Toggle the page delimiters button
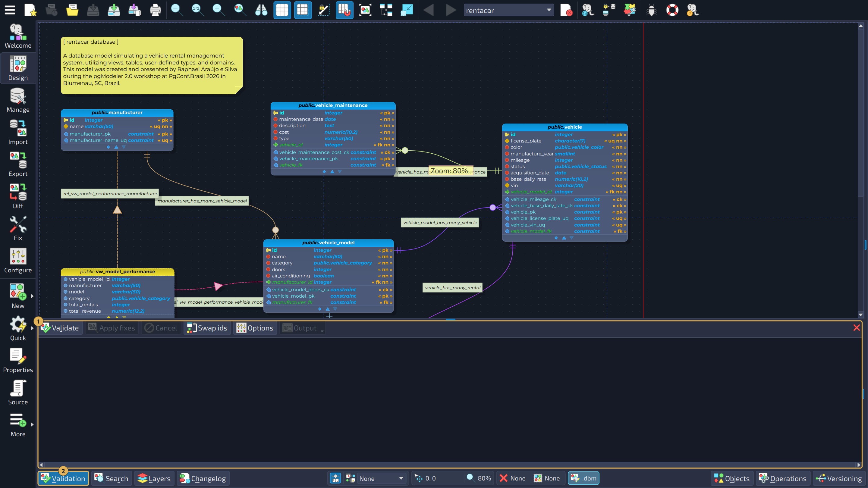The height and width of the screenshot is (488, 868). click(x=303, y=10)
